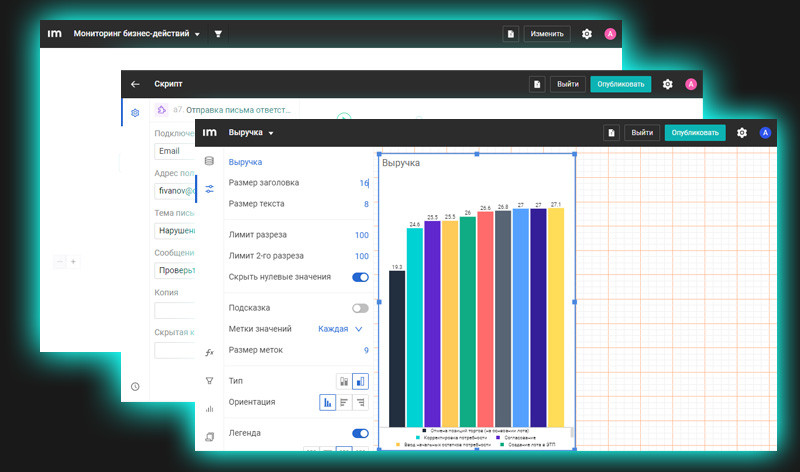Viewport: 800px width, 472px height.
Task: Click the im logo in Мониторинг window
Action: (x=55, y=34)
